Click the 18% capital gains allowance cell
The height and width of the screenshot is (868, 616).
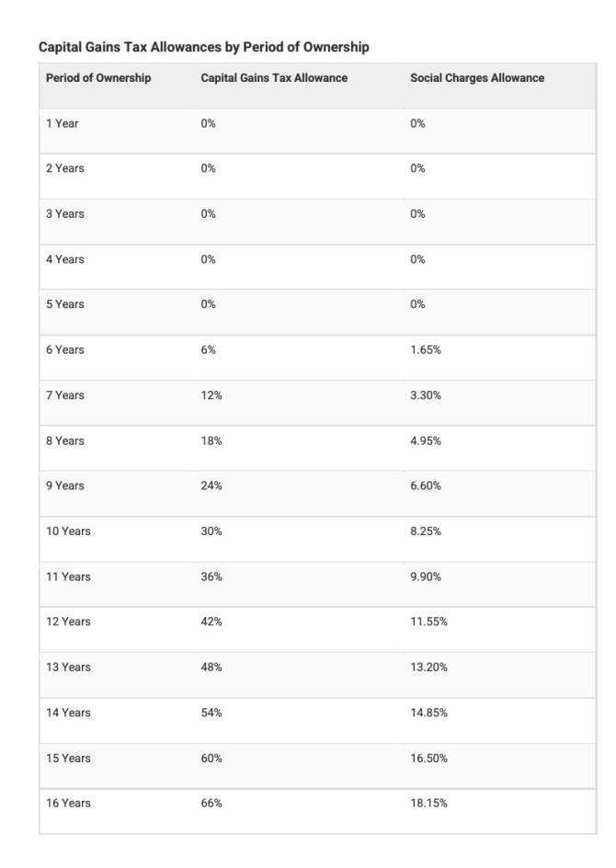coord(211,441)
